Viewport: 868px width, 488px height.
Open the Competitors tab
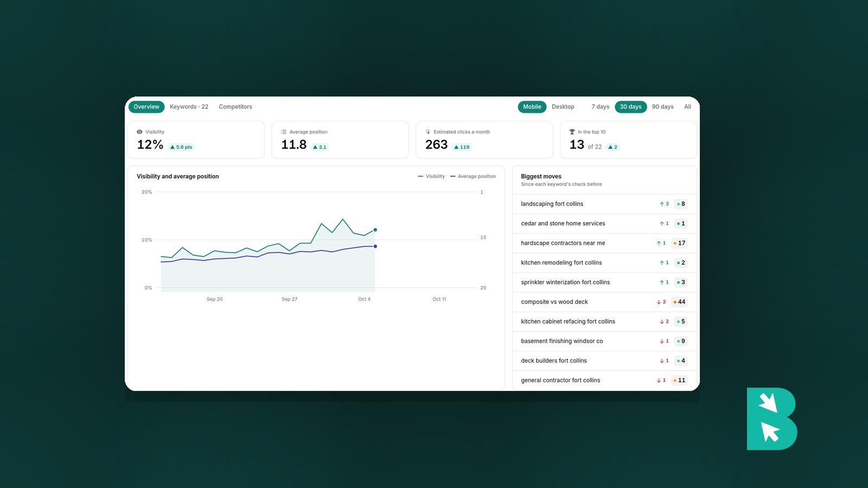[235, 107]
